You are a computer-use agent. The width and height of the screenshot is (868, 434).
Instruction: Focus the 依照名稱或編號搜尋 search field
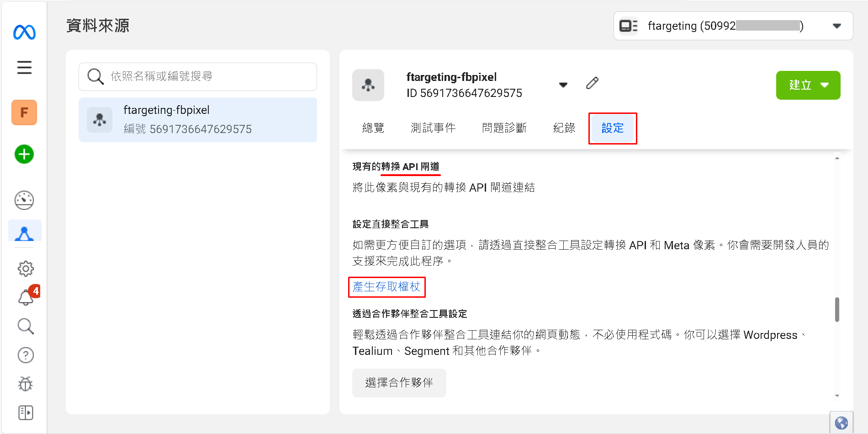pyautogui.click(x=198, y=76)
